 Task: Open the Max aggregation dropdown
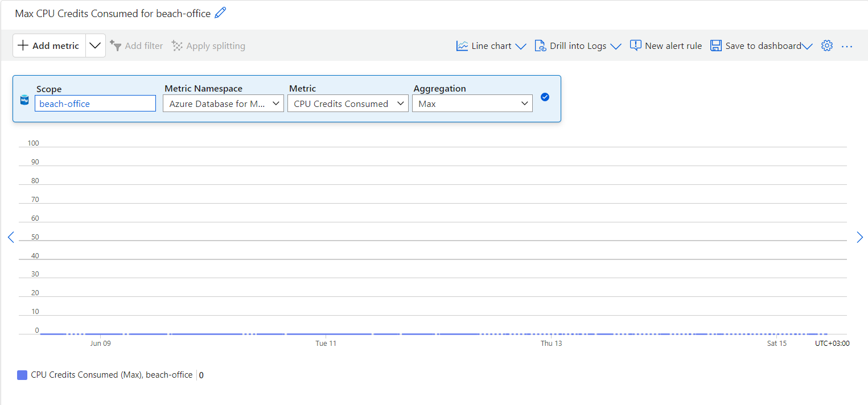tap(472, 104)
